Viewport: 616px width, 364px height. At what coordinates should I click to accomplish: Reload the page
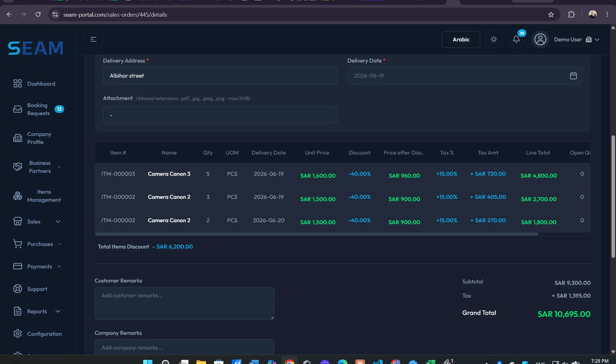pyautogui.click(x=38, y=14)
